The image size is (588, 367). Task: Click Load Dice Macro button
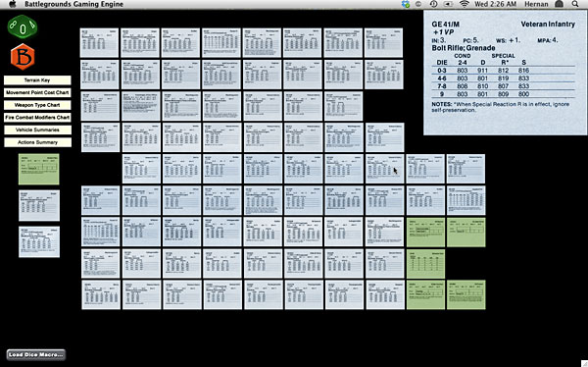click(x=36, y=354)
